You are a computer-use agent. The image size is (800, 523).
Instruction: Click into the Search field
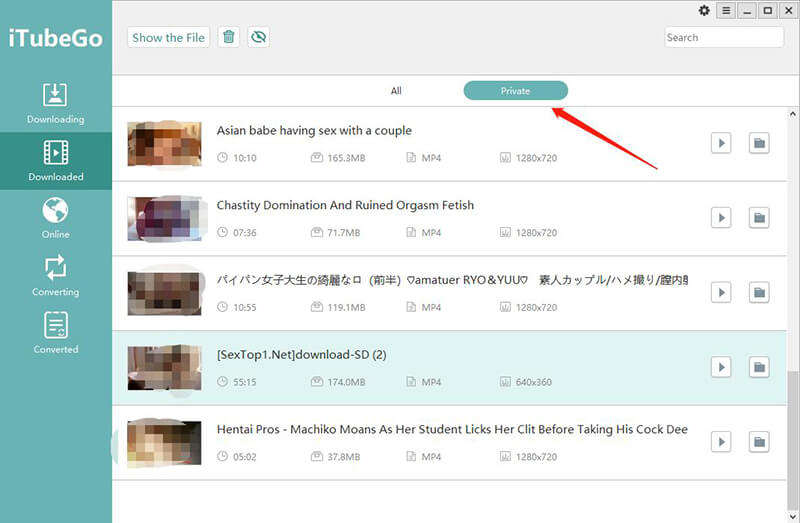pyautogui.click(x=723, y=37)
